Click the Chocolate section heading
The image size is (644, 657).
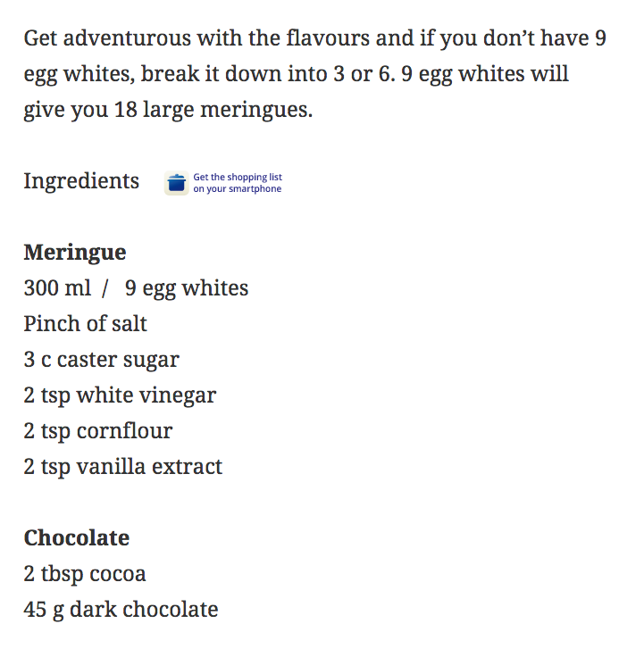tap(77, 538)
